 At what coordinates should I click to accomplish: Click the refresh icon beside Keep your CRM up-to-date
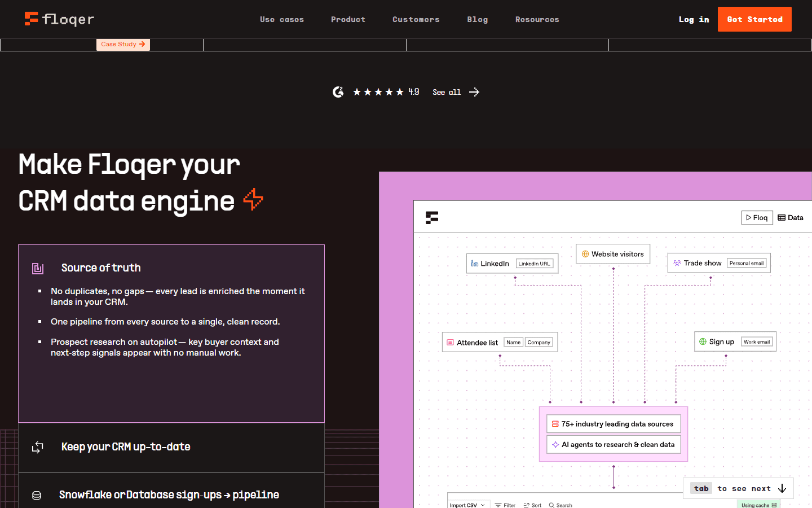[37, 446]
